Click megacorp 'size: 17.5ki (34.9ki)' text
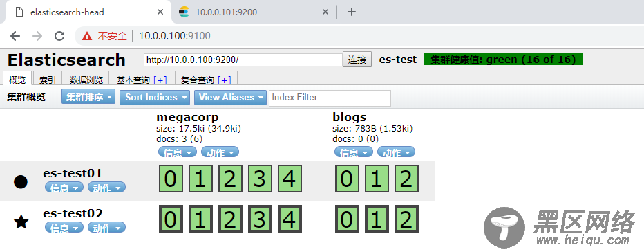 tap(198, 129)
